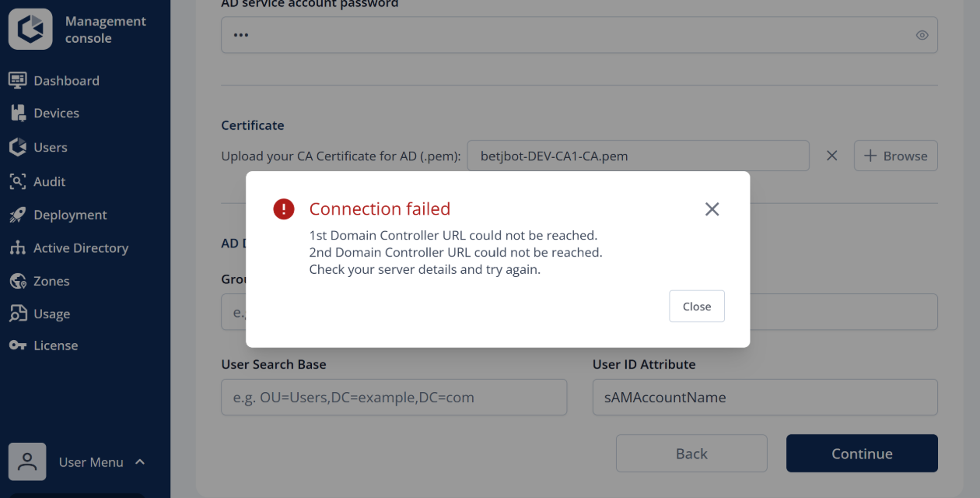Expand the User Menu chevron
The height and width of the screenshot is (498, 980).
tap(140, 462)
